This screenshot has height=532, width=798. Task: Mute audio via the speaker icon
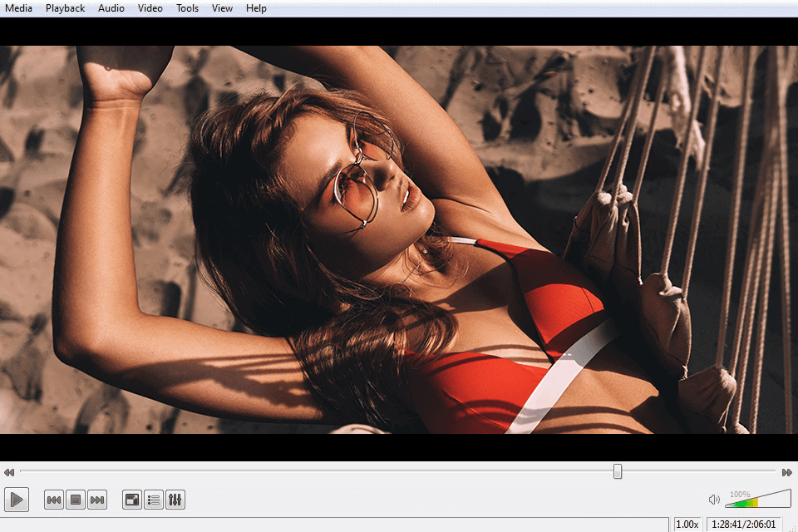[713, 500]
